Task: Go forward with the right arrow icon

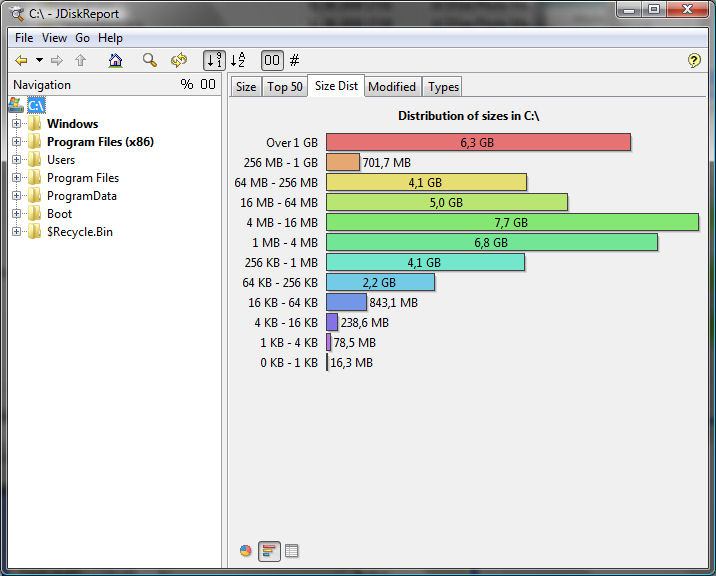Action: [x=57, y=60]
